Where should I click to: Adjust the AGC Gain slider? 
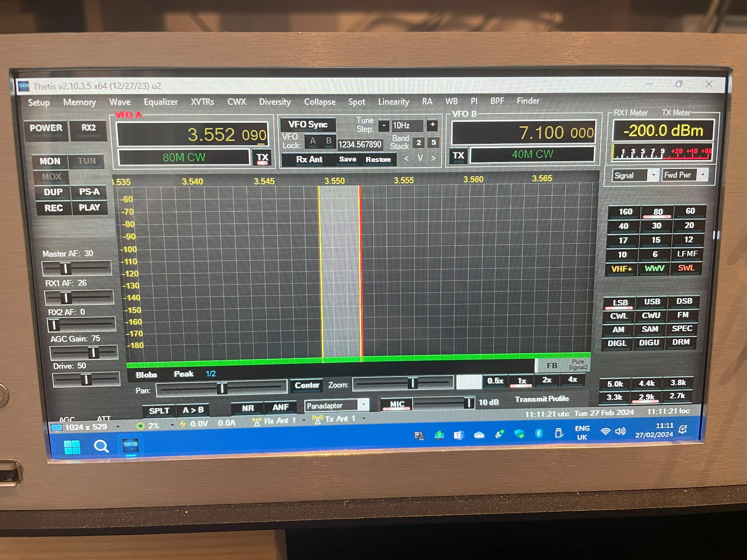tap(84, 353)
